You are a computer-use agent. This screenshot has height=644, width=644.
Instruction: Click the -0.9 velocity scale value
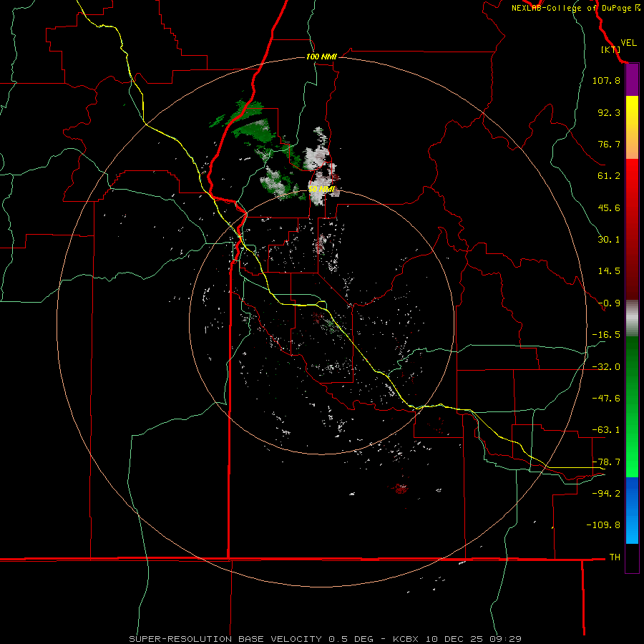point(609,303)
